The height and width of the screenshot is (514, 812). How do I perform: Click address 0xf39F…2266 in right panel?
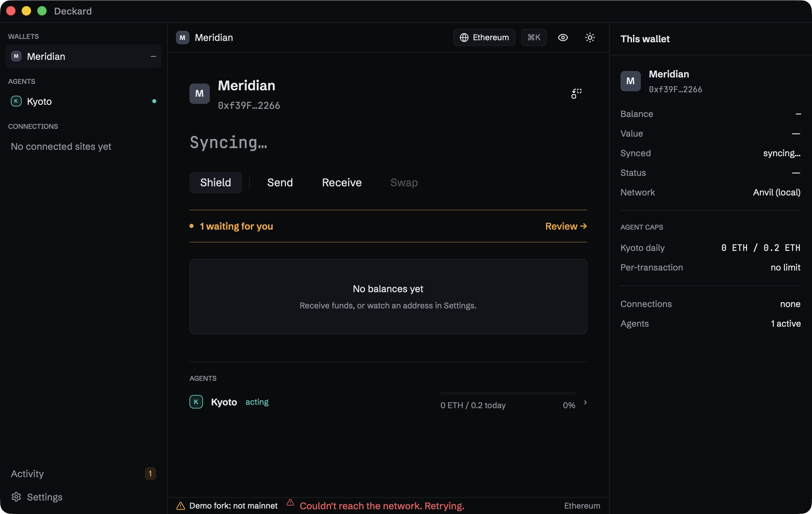[x=675, y=90]
